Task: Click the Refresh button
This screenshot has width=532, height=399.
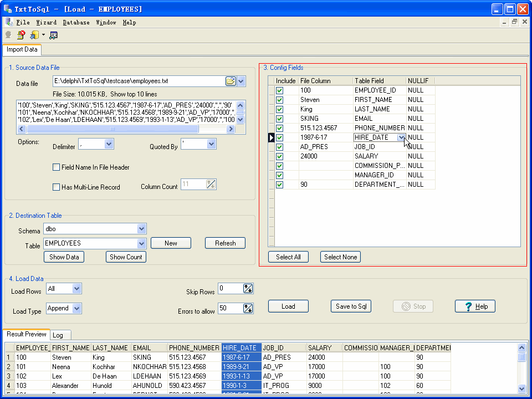Action: click(226, 243)
